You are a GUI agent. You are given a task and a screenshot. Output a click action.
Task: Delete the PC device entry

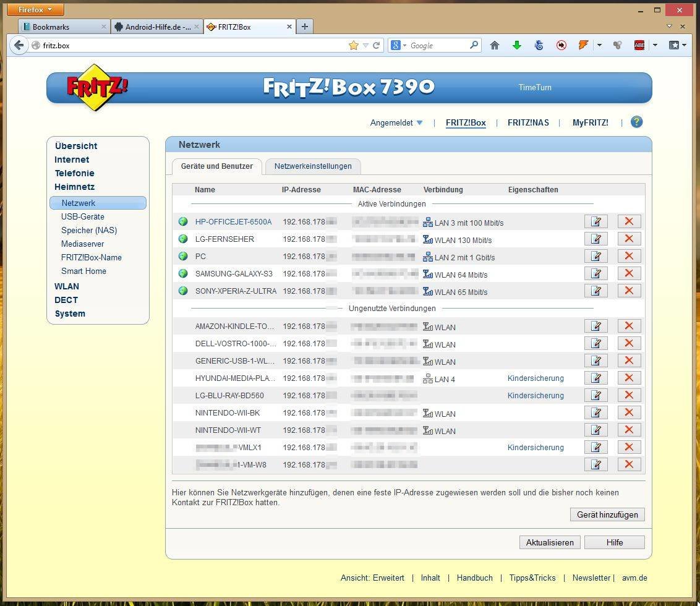tap(629, 257)
